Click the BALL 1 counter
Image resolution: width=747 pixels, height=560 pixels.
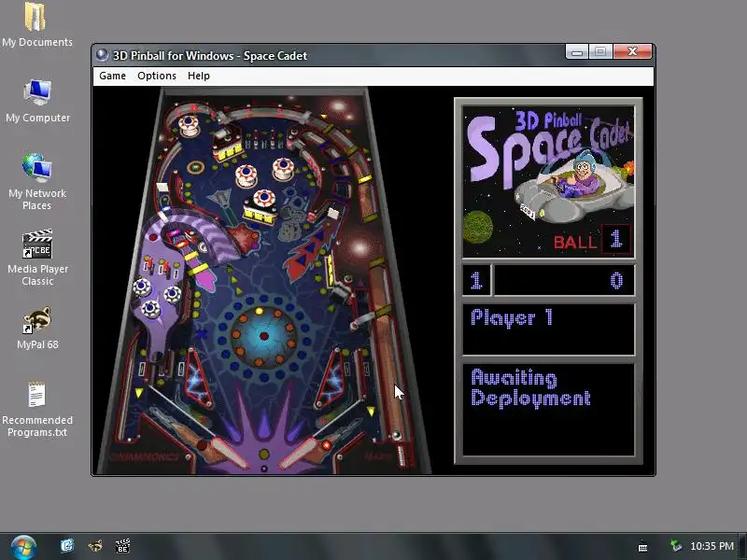coord(592,240)
